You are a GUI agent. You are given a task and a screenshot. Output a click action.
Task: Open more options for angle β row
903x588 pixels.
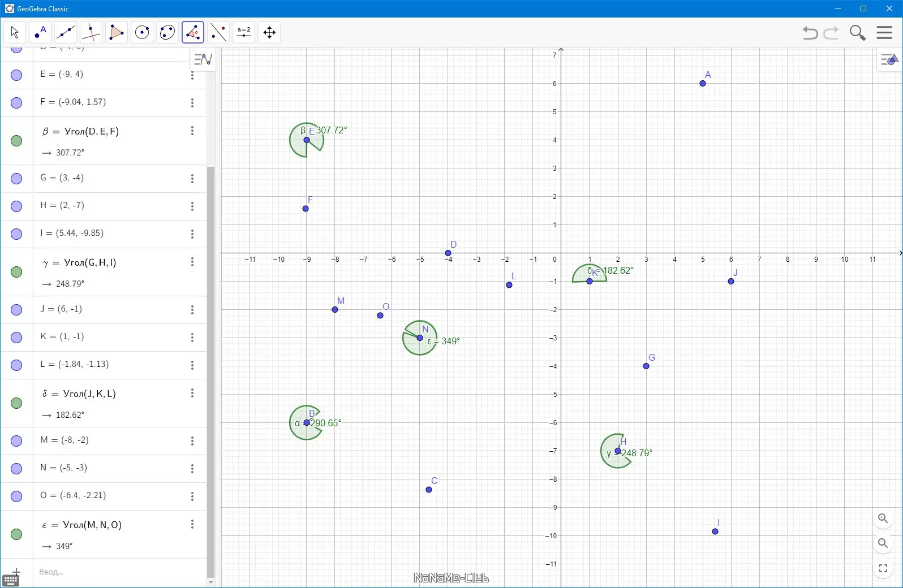click(x=192, y=131)
